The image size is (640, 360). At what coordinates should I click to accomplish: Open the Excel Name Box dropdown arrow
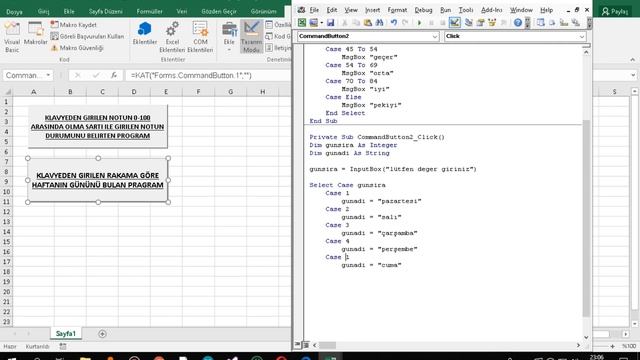(x=48, y=75)
